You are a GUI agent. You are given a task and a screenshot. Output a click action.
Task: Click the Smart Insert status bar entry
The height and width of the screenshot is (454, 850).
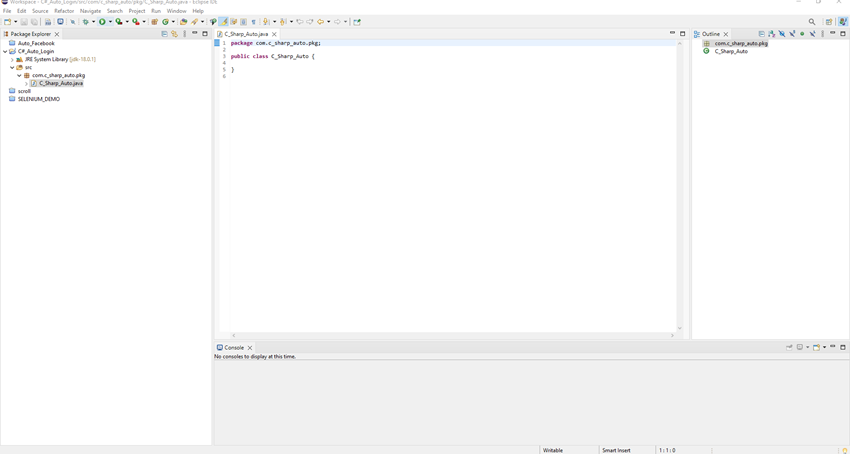point(616,450)
